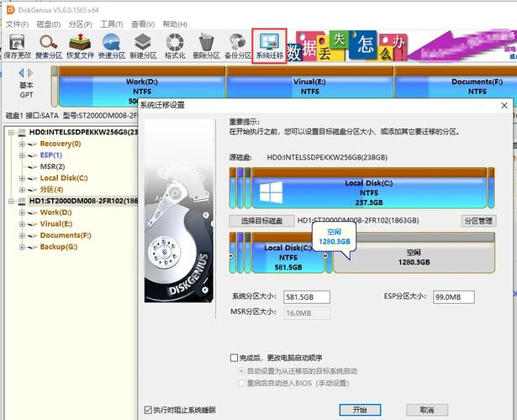Click the HD1 disk drive icon in tree
Image resolution: width=517 pixels, height=420 pixels.
coord(22,201)
